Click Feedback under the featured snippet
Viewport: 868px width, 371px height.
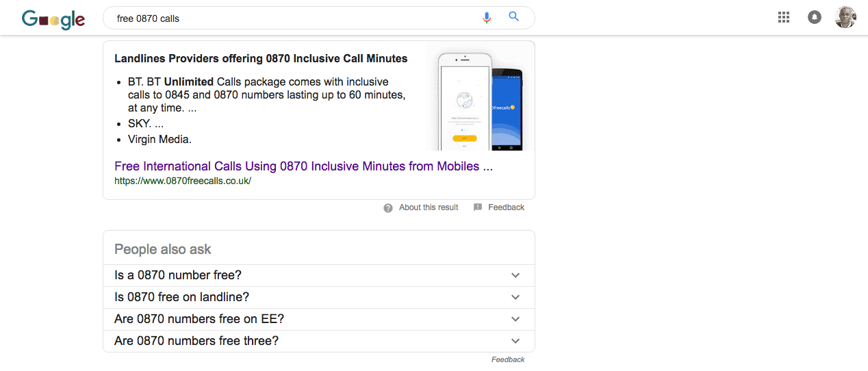[x=506, y=207]
